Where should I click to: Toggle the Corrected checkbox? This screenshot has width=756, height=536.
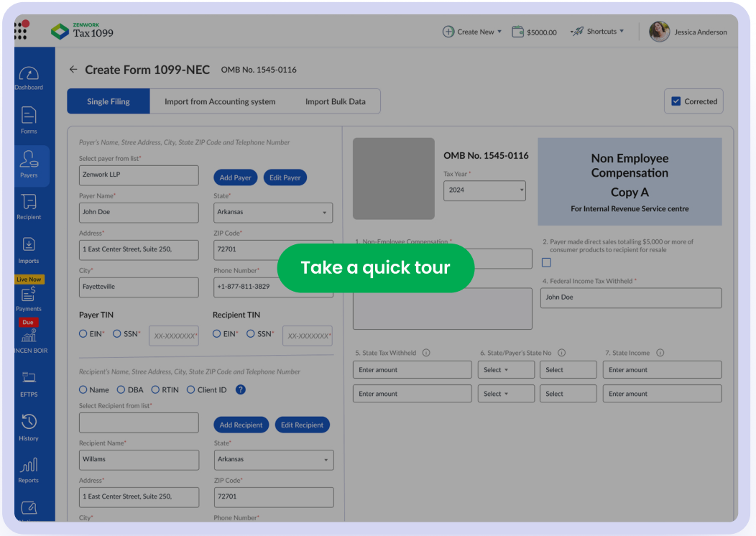coord(676,101)
